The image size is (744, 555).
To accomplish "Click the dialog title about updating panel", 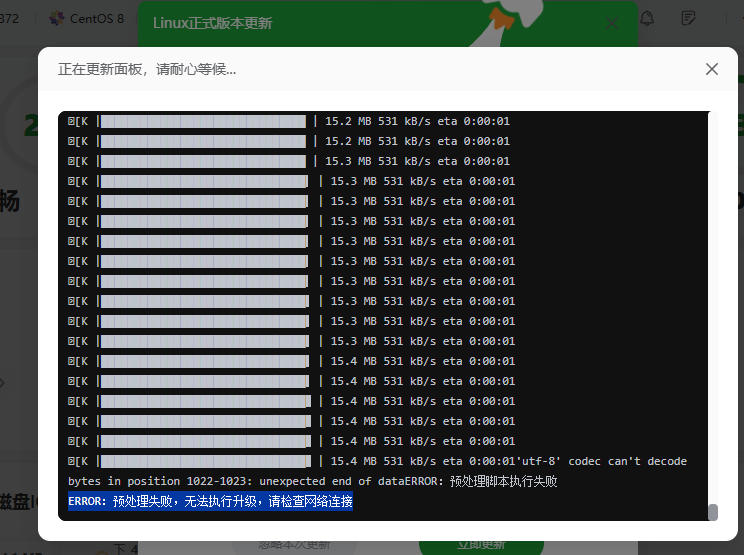I will point(147,70).
